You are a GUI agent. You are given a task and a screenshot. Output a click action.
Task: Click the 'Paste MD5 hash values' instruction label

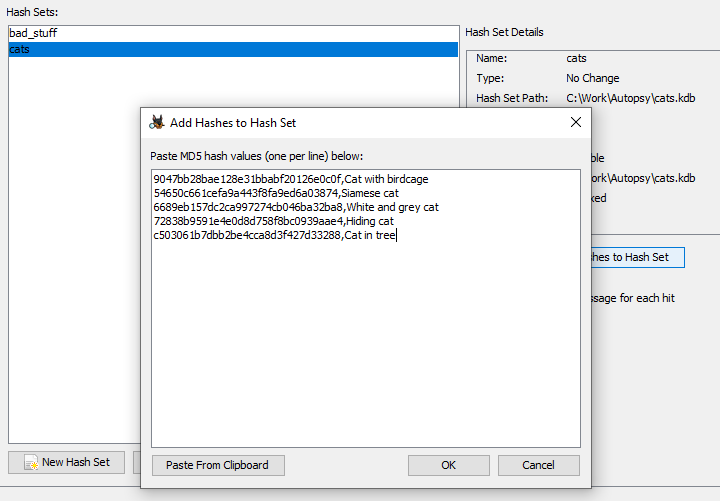pyautogui.click(x=256, y=156)
